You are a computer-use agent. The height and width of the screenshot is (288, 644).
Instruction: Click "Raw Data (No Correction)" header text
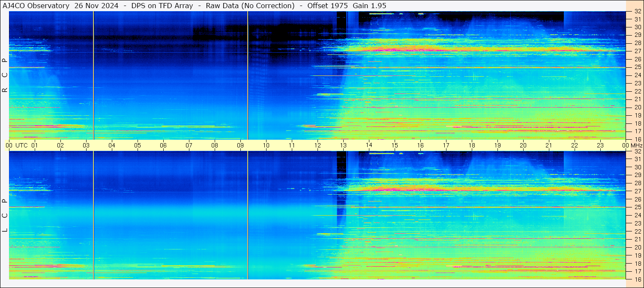[x=250, y=6]
